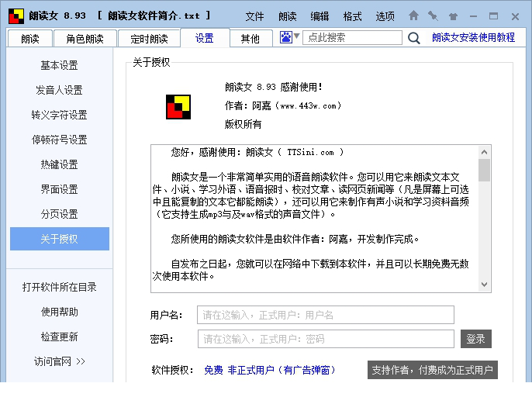The image size is (532, 397).
Task: Click the 登录 button
Action: (475, 339)
